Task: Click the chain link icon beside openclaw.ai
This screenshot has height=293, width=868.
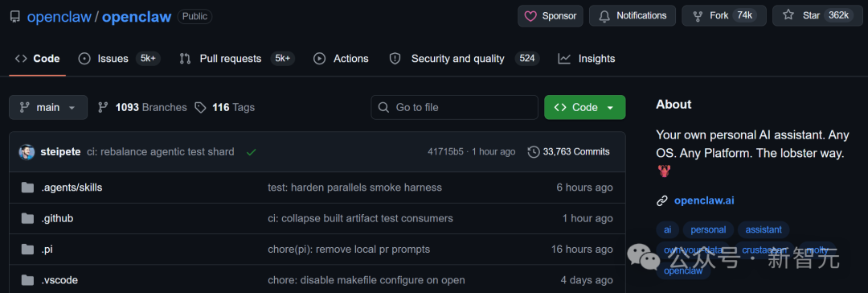Action: [x=662, y=201]
